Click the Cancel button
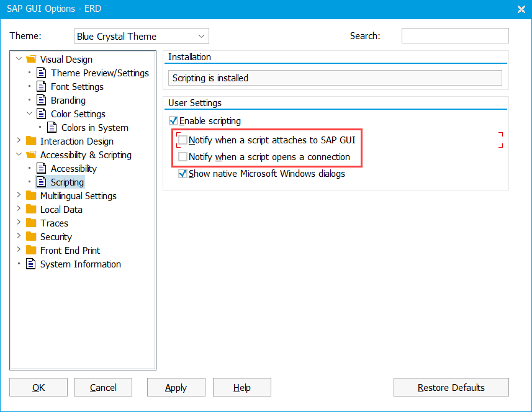Screen dimensions: 532x412 [103, 387]
